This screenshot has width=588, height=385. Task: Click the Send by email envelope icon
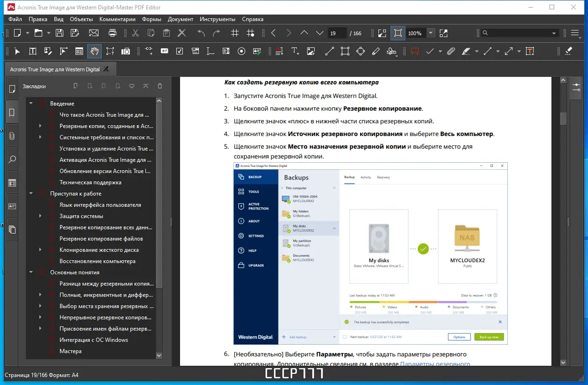[94, 33]
